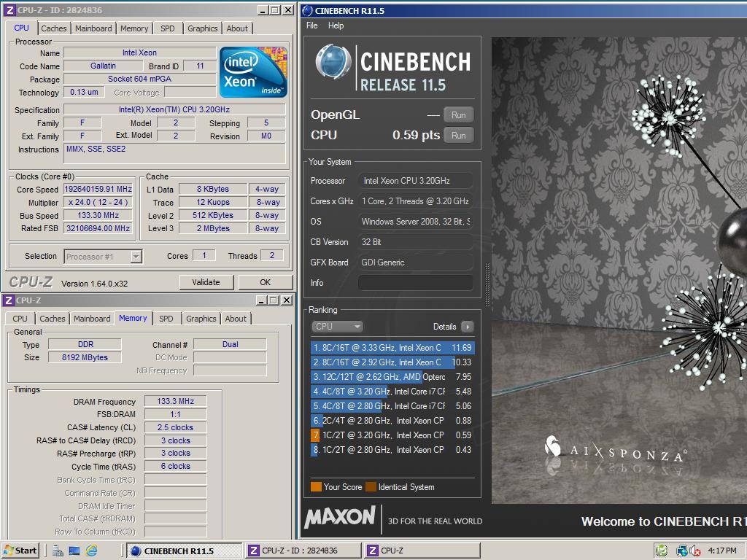Click the Validate button in CPU-Z

[x=206, y=282]
